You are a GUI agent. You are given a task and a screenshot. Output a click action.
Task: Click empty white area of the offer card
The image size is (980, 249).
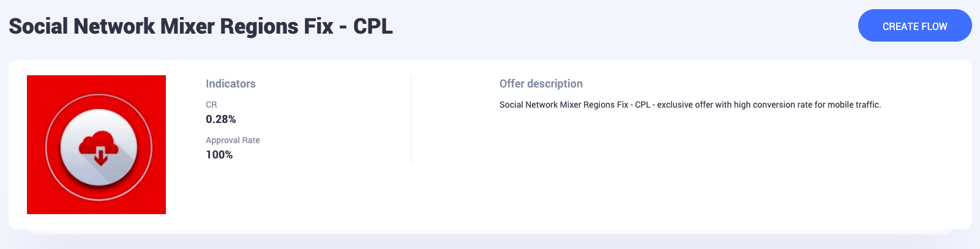673,177
